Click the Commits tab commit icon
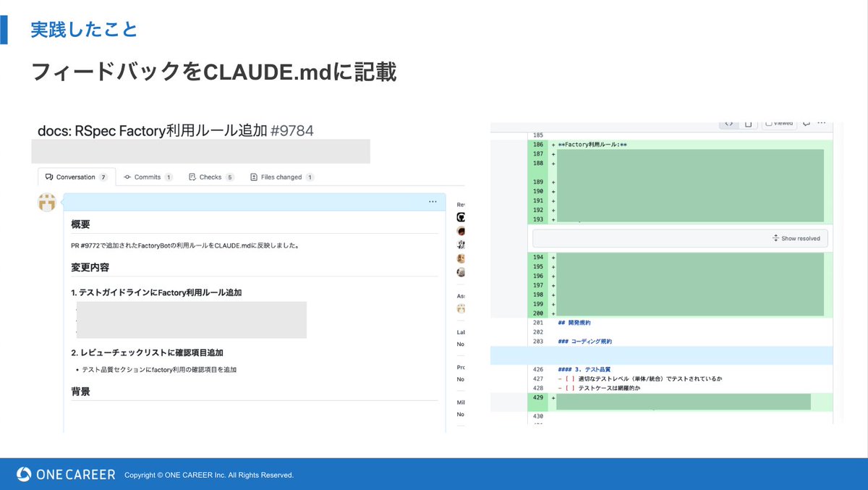 pyautogui.click(x=127, y=177)
